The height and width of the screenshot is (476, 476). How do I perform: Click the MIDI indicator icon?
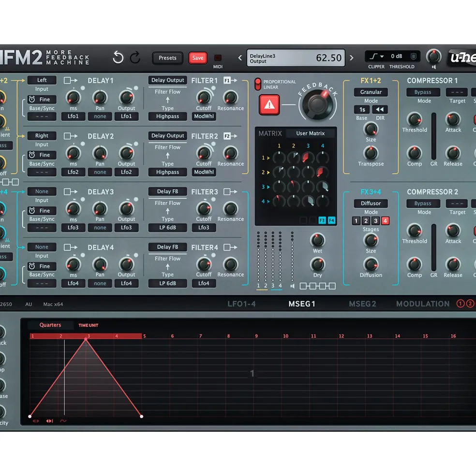coord(218,58)
